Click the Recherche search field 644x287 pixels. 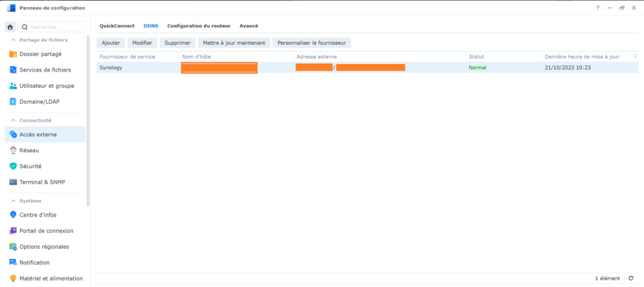tap(55, 27)
